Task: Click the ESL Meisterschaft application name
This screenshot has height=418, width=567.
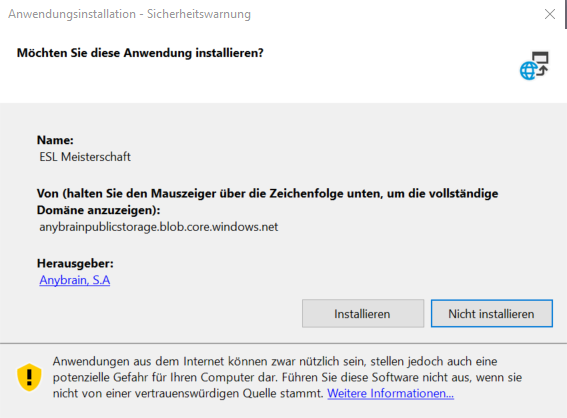Action: tap(85, 157)
